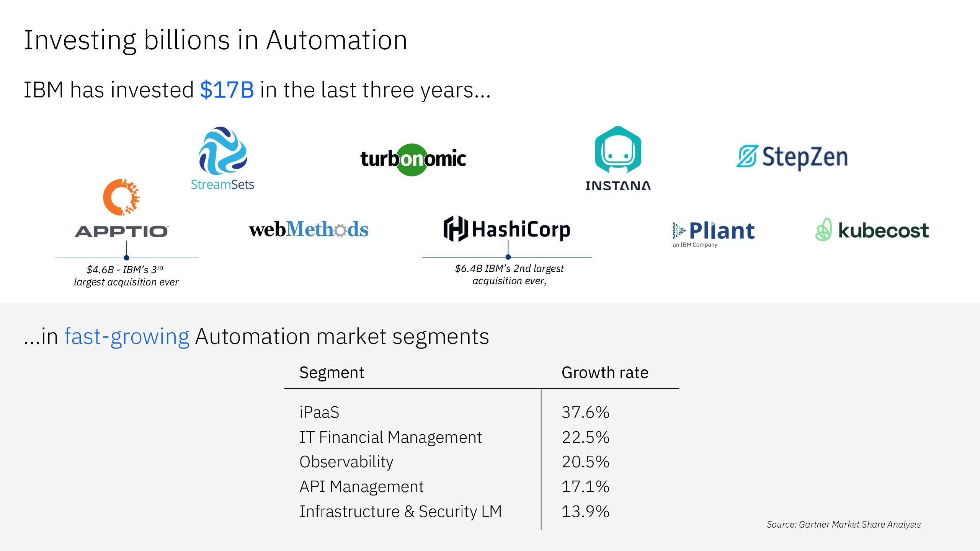Click the orange Apptio ring logo
Viewport: 980px width, 551px height.
tap(121, 197)
